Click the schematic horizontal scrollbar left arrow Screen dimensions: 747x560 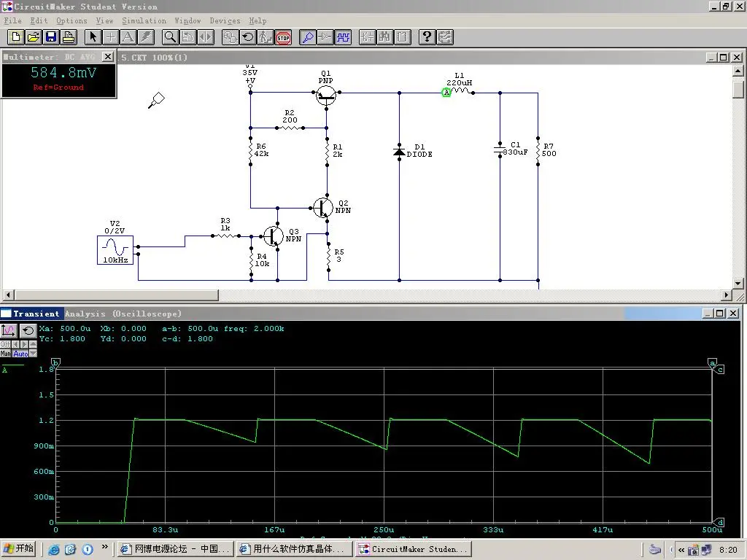coord(7,295)
